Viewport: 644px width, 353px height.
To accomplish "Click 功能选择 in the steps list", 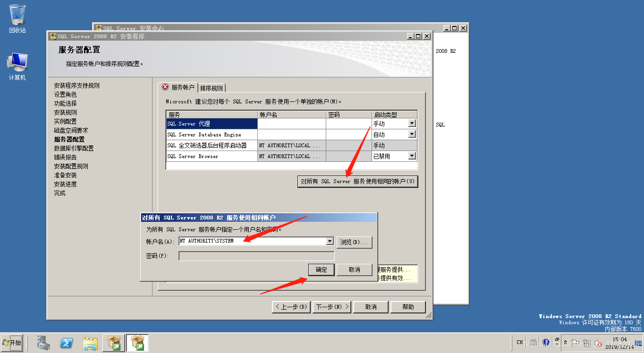I will tap(65, 103).
